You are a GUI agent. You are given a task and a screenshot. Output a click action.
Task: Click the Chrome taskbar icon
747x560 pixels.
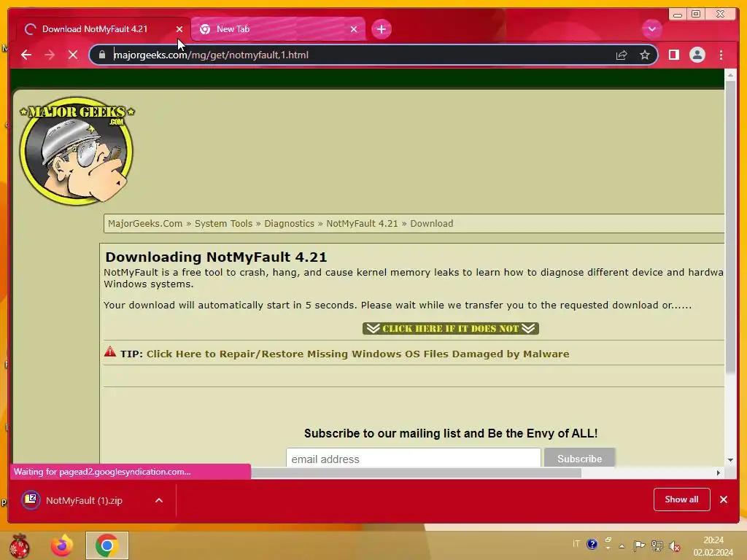pos(107,545)
